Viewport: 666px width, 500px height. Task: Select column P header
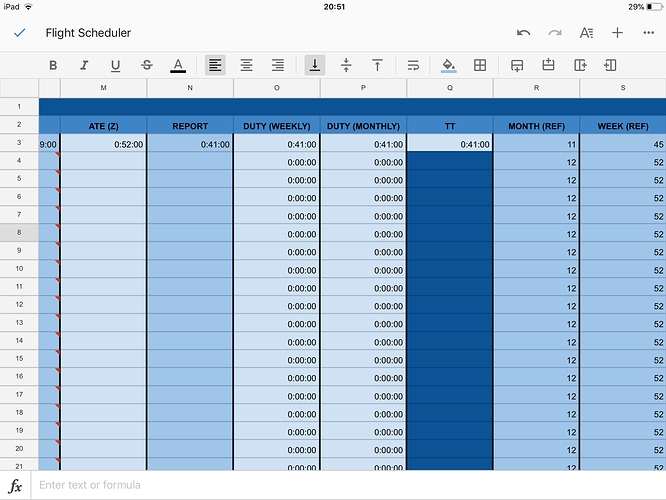363,88
